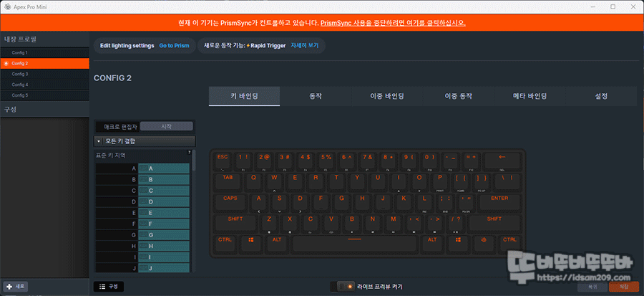This screenshot has width=644, height=296.
Task: Click the key list scrollbar
Action: [x=194, y=161]
